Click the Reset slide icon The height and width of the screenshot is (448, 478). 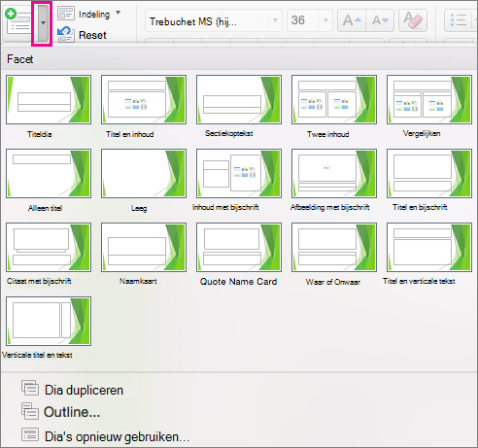[66, 35]
